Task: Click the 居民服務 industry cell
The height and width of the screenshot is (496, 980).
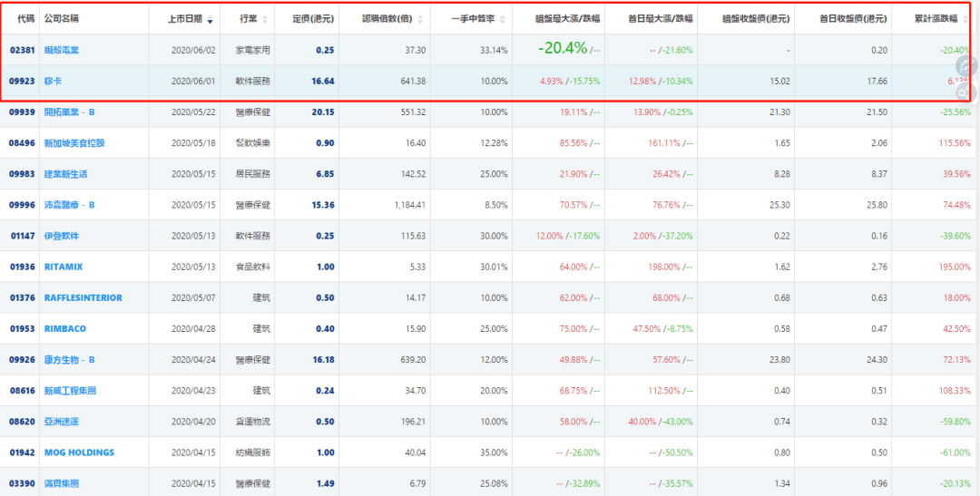Action: 252,174
